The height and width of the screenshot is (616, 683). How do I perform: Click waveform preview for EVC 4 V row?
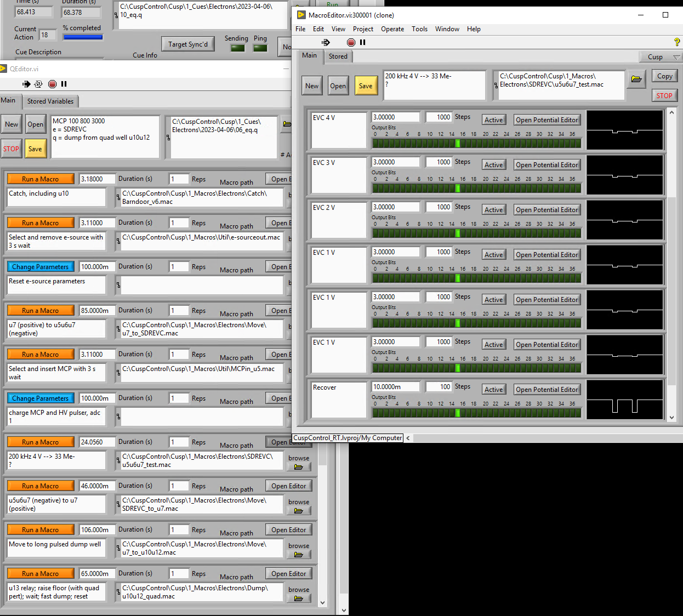click(x=625, y=130)
